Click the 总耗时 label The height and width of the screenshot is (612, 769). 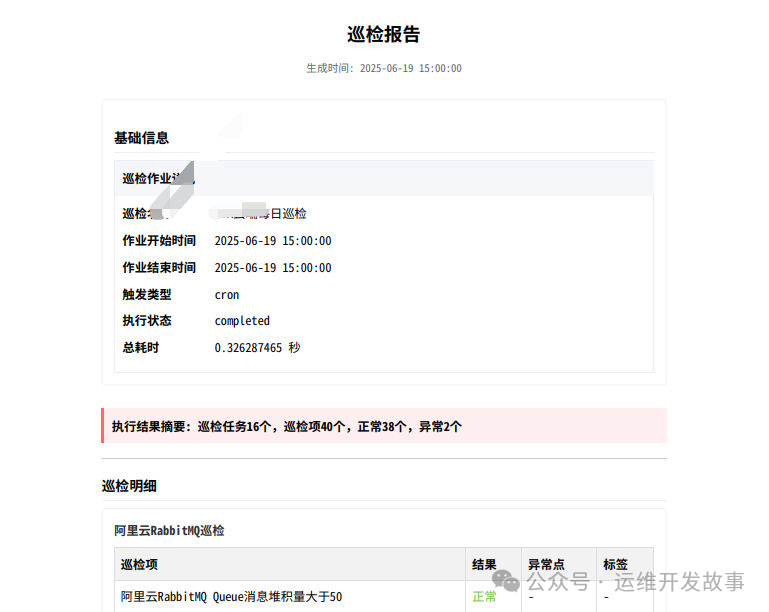pos(141,347)
